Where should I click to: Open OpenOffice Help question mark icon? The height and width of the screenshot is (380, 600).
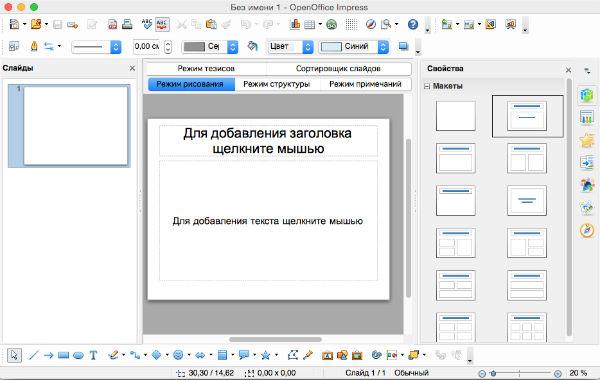412,24
